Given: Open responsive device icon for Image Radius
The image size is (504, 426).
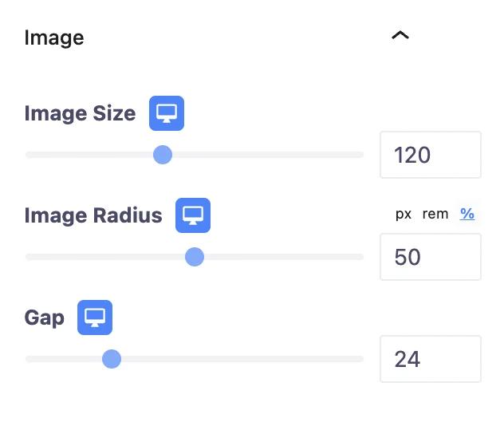Looking at the screenshot, I should (193, 215).
